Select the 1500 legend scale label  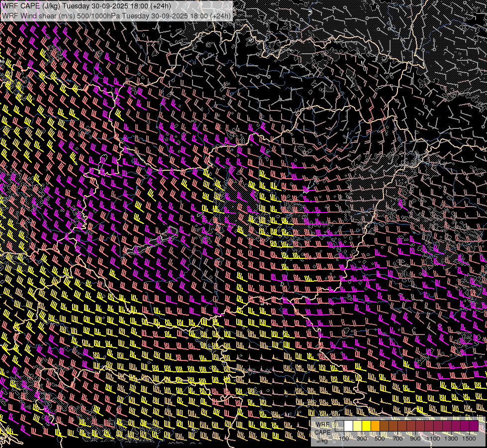click(x=469, y=439)
